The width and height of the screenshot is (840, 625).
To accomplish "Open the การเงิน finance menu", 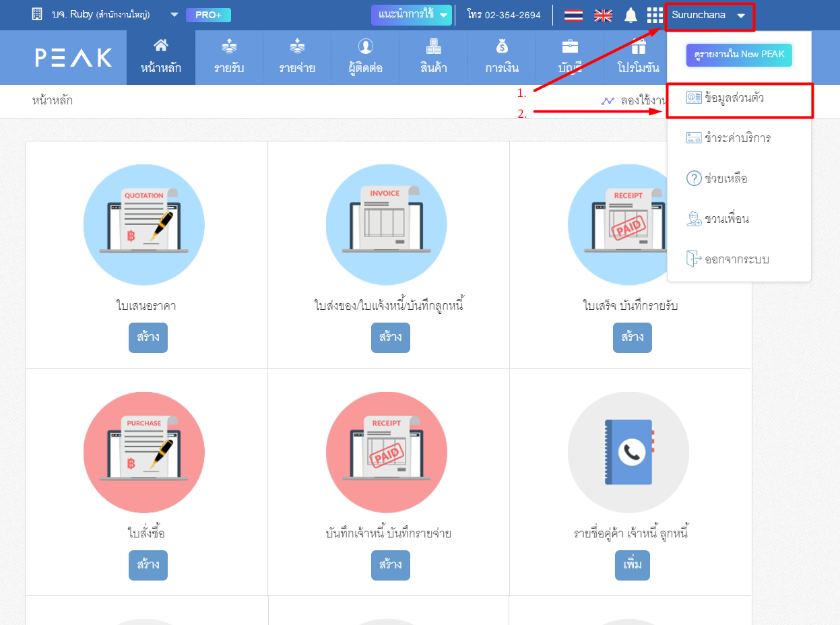I will tap(502, 58).
